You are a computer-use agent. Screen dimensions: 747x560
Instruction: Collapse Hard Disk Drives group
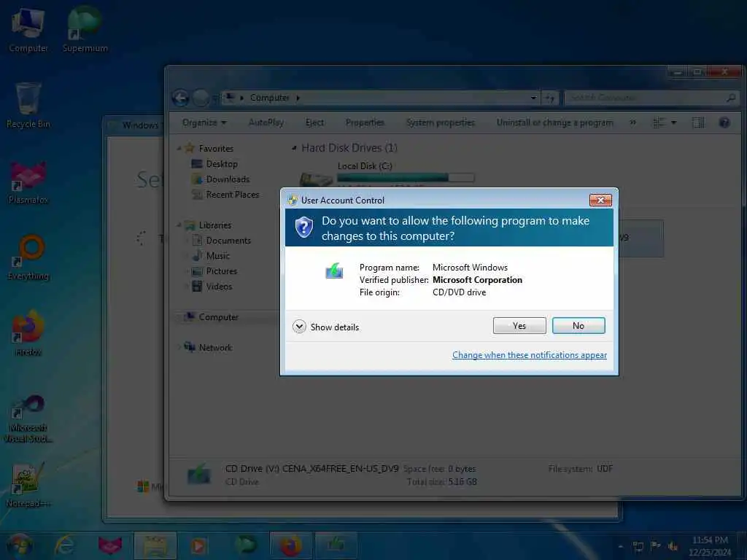click(x=294, y=148)
